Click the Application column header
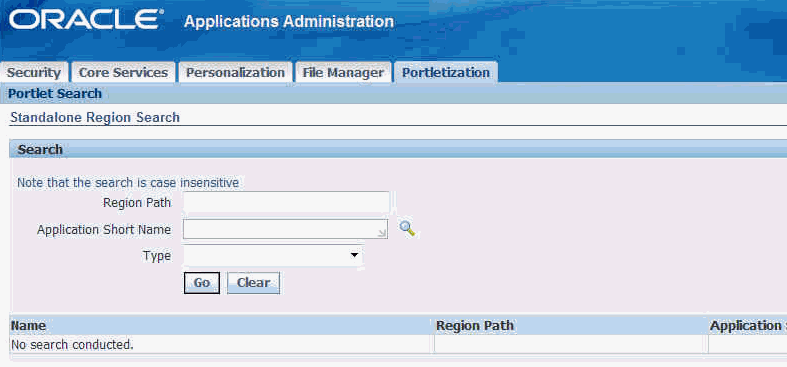The image size is (787, 367). click(747, 325)
